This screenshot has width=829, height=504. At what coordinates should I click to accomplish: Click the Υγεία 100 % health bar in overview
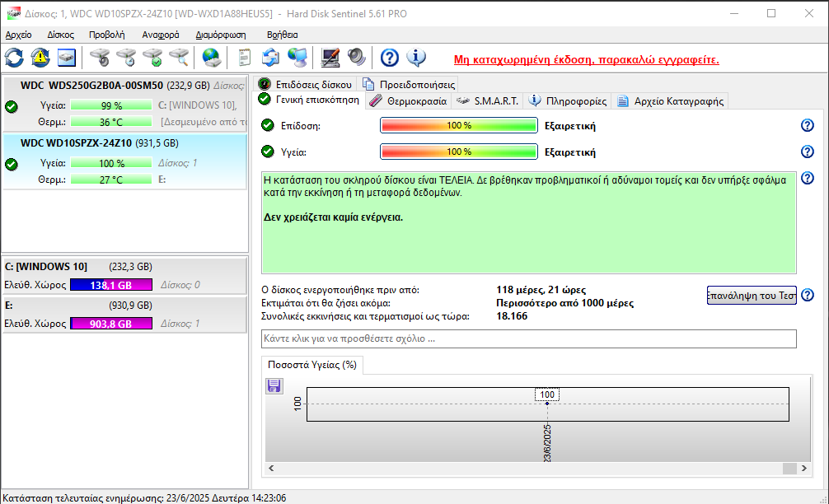[x=459, y=152]
